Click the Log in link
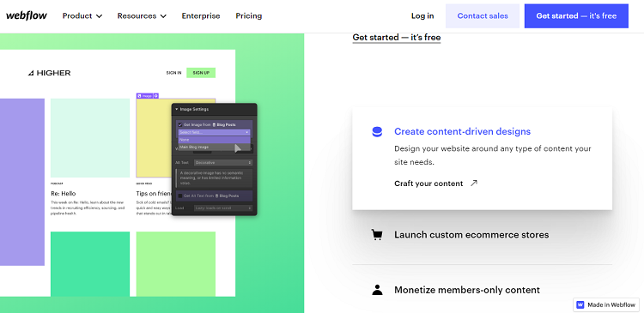 point(422,16)
